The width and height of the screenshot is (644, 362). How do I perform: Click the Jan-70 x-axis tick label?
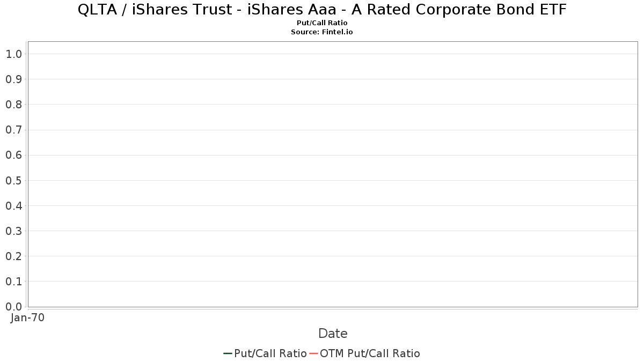[28, 317]
